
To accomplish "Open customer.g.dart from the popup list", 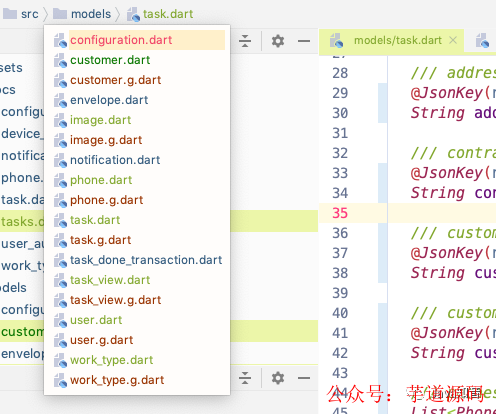I will (116, 80).
